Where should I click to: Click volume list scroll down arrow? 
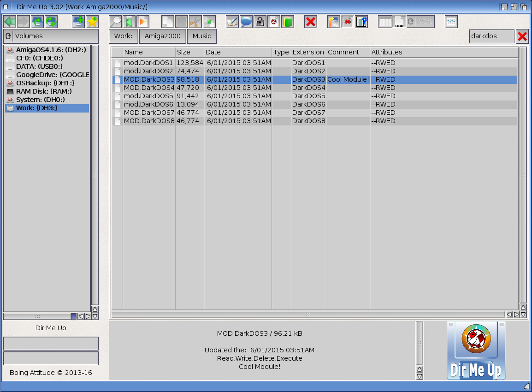point(95,316)
